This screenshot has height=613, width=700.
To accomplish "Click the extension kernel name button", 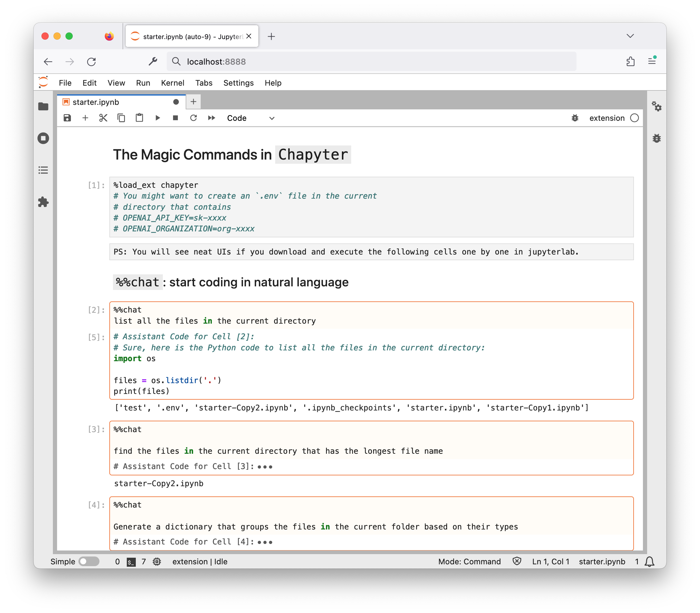I will tap(607, 118).
